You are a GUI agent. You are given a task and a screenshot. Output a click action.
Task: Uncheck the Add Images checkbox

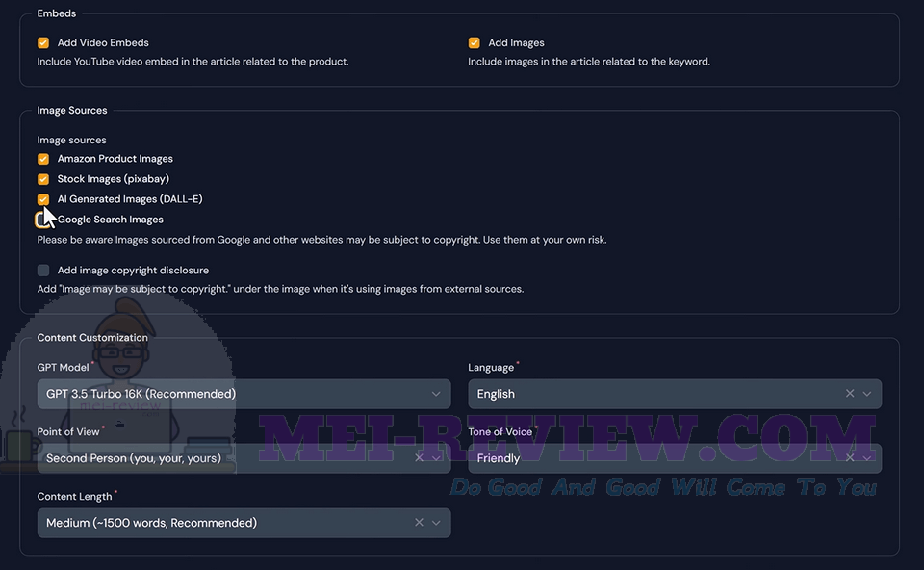[474, 42]
